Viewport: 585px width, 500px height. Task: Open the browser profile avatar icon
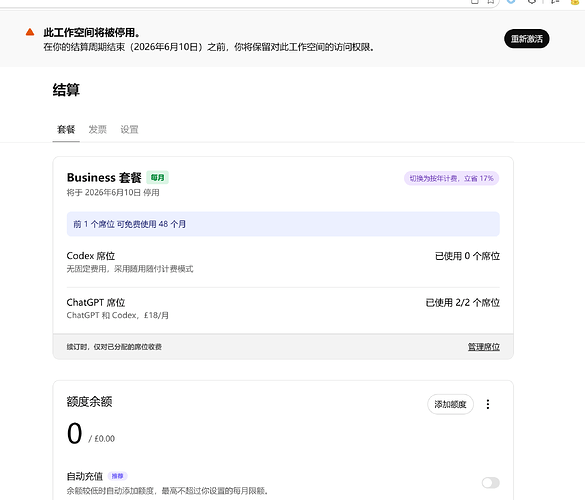576,1
